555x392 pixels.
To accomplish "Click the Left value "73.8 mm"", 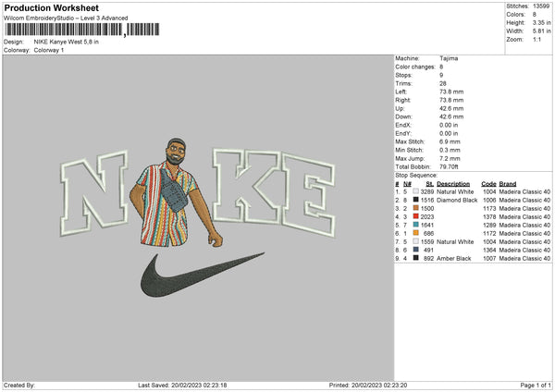I will [451, 92].
